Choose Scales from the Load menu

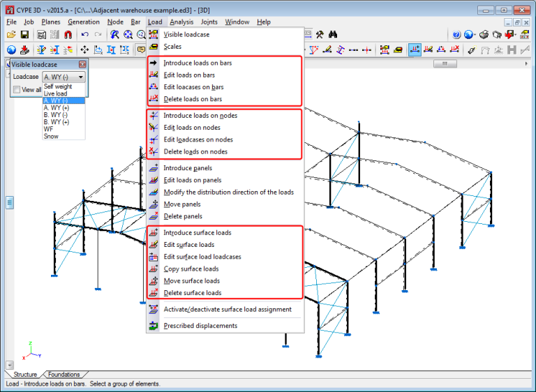[225, 47]
